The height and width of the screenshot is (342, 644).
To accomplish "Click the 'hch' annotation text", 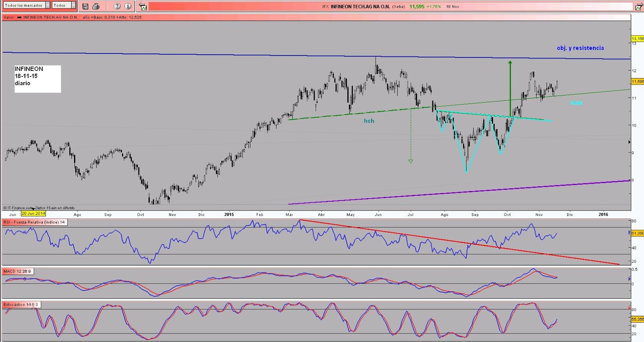I will [369, 121].
